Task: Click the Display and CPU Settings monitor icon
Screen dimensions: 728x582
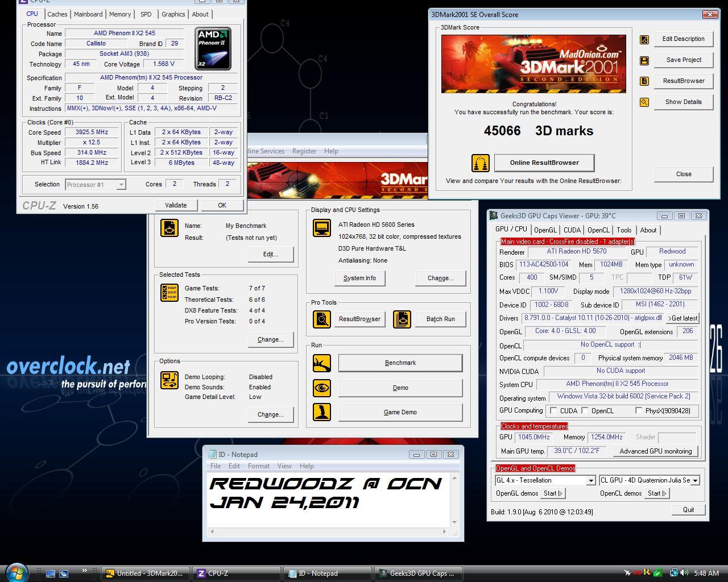Action: pyautogui.click(x=322, y=228)
